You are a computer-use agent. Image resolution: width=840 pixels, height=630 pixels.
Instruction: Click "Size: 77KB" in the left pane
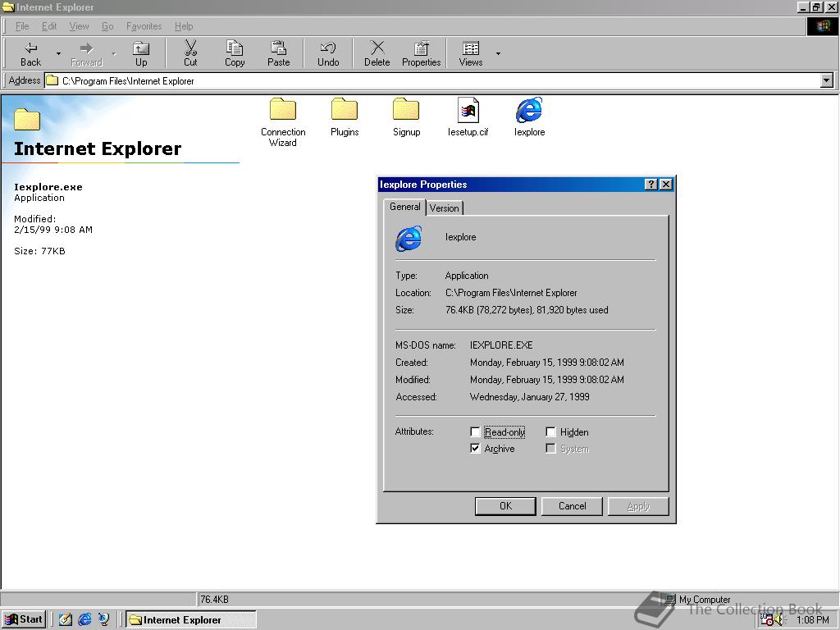39,251
